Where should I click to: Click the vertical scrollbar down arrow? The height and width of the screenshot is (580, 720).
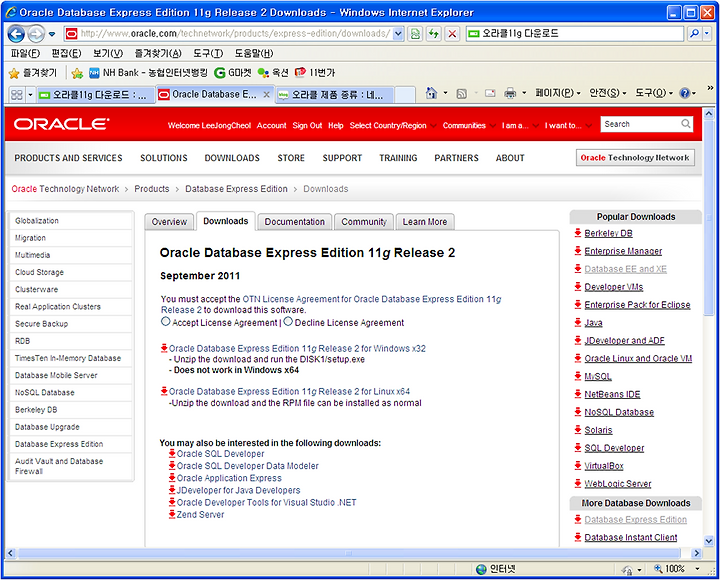tap(709, 541)
